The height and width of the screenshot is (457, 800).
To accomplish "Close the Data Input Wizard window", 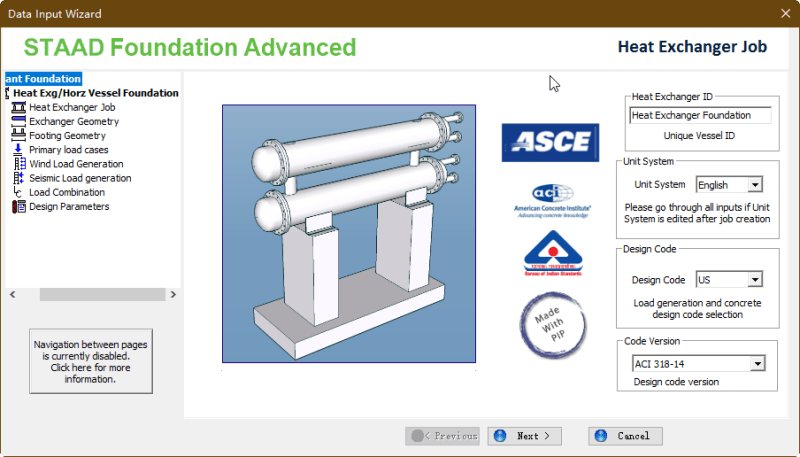I will point(786,13).
